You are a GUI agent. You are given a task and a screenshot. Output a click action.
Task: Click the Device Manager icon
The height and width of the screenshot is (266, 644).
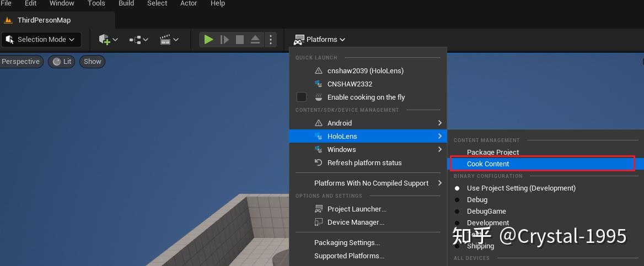[318, 222]
